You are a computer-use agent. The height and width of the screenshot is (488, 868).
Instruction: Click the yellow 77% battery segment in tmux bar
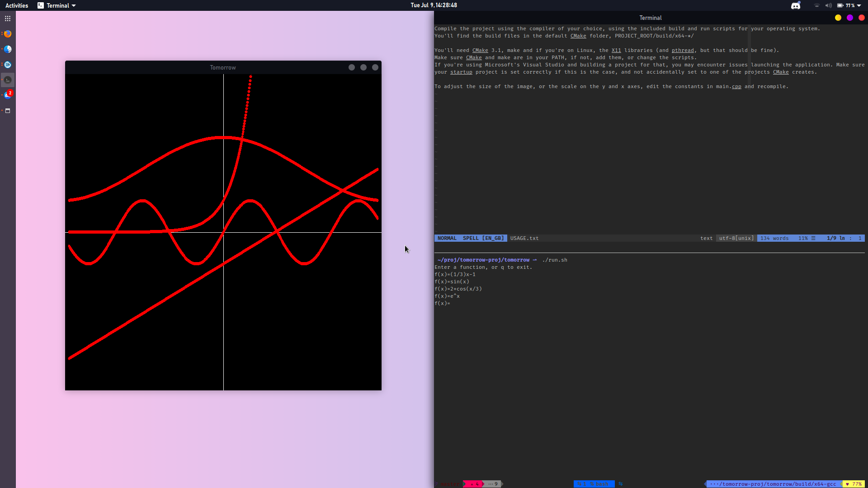854,484
